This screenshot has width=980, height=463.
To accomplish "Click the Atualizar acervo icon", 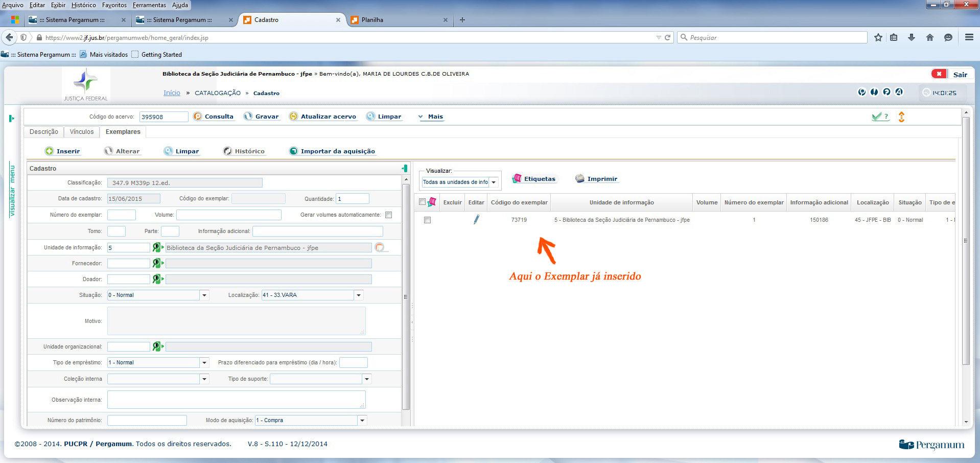I will coord(293,117).
